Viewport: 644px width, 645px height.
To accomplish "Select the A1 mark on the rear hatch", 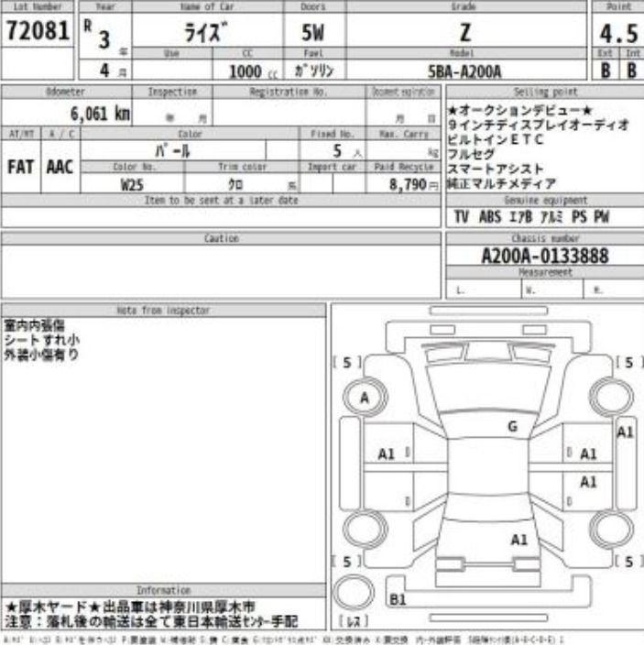I will (x=519, y=540).
